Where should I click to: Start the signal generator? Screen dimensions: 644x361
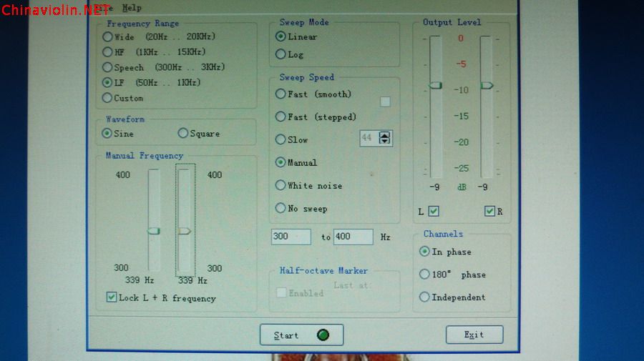pyautogui.click(x=301, y=335)
